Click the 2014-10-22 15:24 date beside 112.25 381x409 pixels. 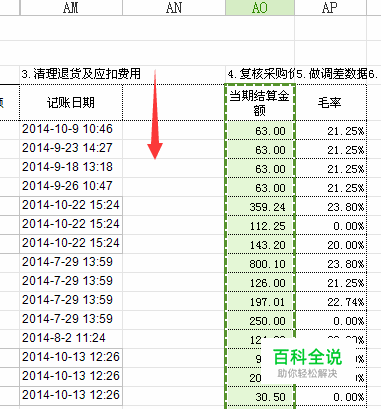click(71, 224)
